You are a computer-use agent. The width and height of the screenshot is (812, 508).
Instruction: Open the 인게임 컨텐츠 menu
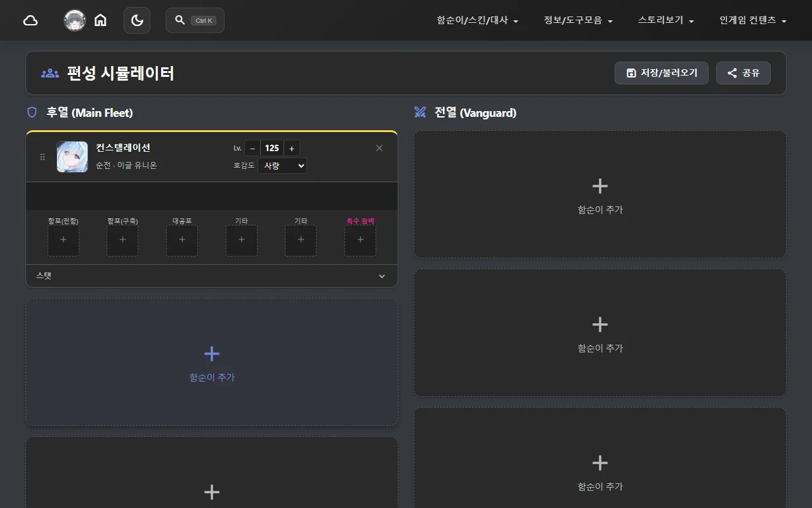[753, 20]
